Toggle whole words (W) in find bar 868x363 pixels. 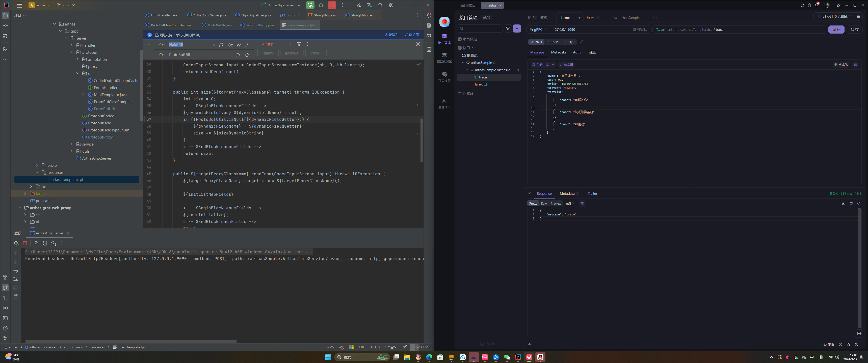pos(239,45)
